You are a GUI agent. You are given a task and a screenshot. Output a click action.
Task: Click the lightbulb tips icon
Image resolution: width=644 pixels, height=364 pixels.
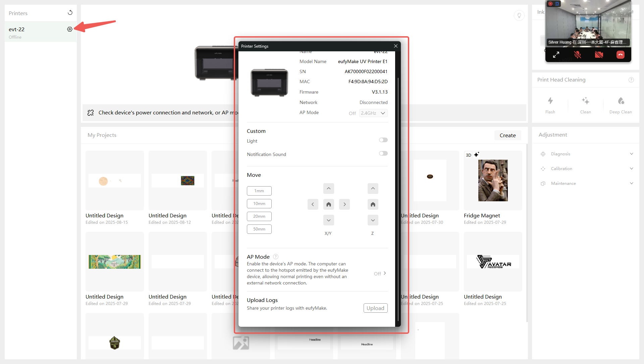click(x=519, y=15)
